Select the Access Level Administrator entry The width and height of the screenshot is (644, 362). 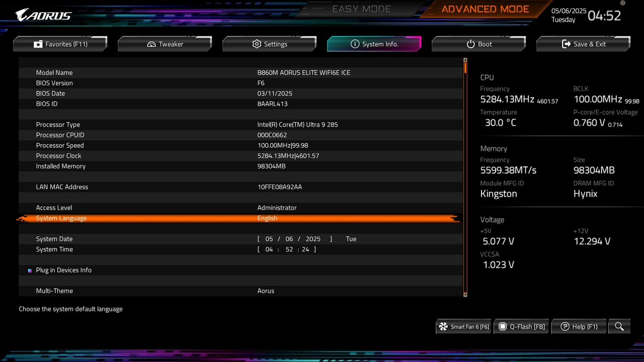click(x=277, y=207)
